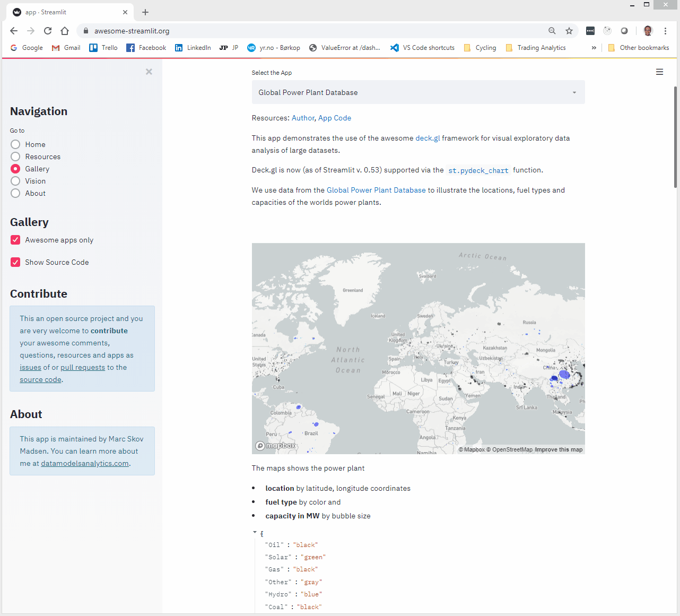
Task: Open Google bookmark
Action: (x=27, y=48)
